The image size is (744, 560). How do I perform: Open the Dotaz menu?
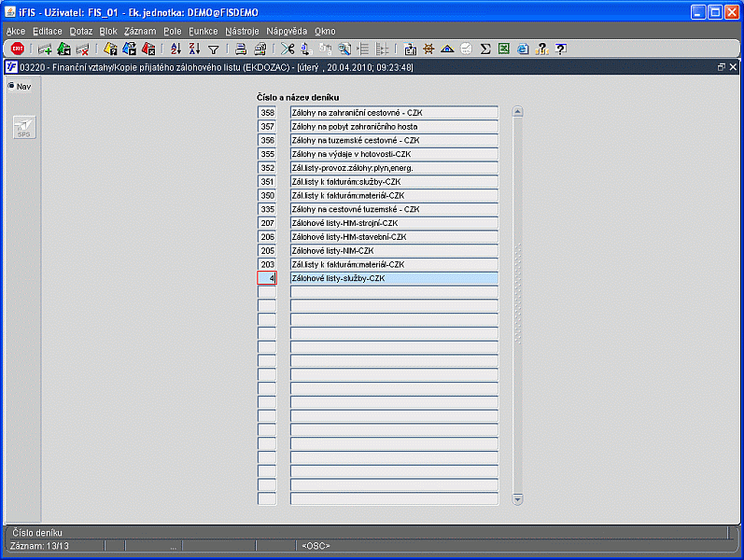pos(80,32)
